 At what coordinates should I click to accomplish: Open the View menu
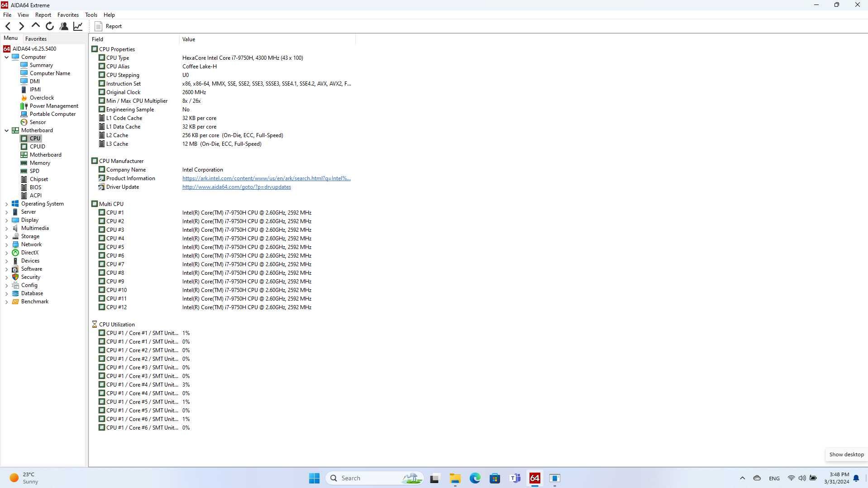click(23, 15)
